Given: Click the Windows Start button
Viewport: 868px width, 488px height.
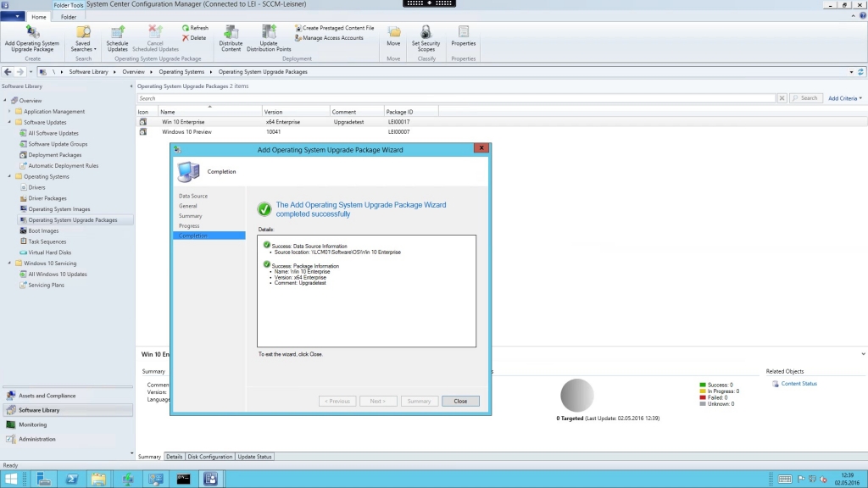Looking at the screenshot, I should coord(11,480).
